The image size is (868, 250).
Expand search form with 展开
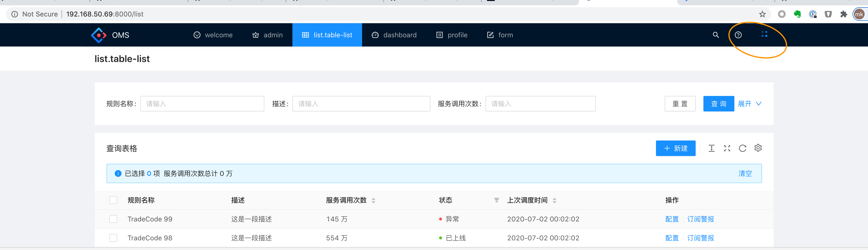(x=749, y=104)
